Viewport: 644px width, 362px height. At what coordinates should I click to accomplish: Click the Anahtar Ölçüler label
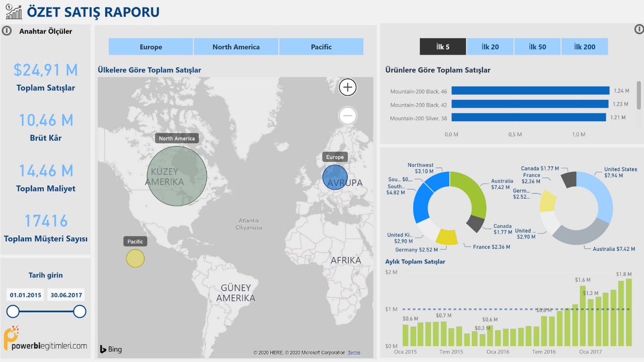[46, 31]
